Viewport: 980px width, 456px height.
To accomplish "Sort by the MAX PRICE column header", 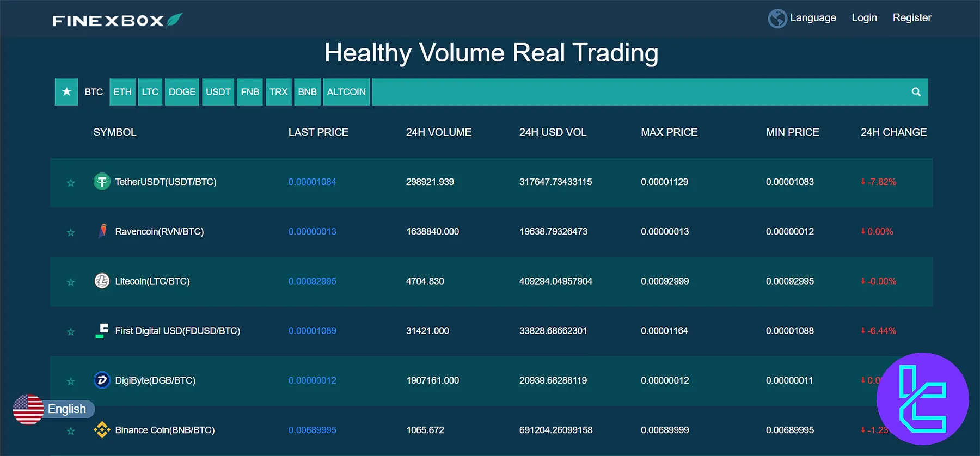I will pyautogui.click(x=669, y=132).
